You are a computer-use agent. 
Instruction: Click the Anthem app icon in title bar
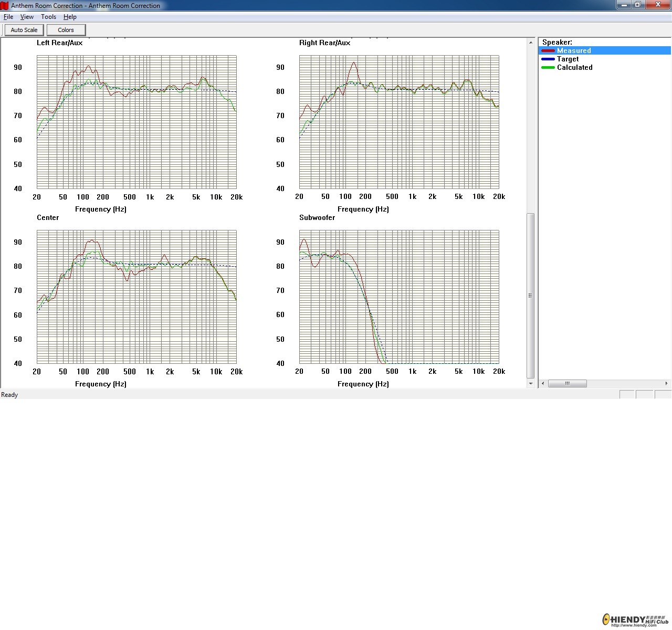tap(5, 5)
